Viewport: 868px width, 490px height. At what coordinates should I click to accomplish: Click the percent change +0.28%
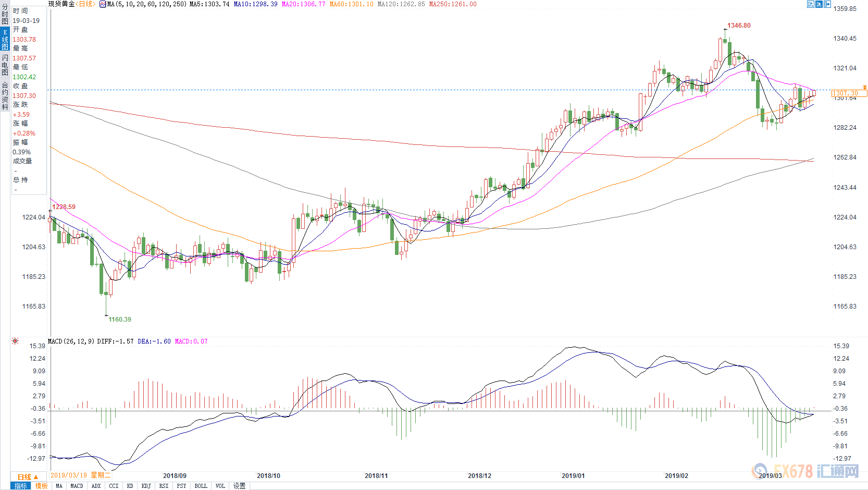click(x=24, y=133)
